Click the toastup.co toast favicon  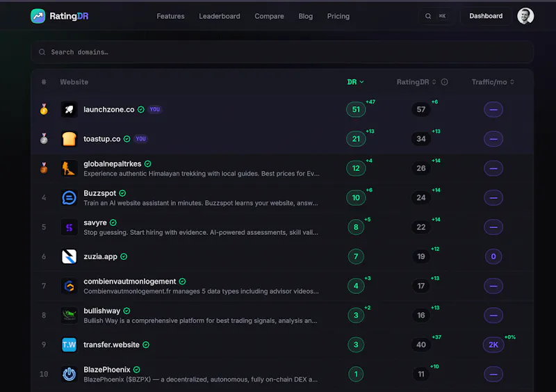(x=69, y=139)
